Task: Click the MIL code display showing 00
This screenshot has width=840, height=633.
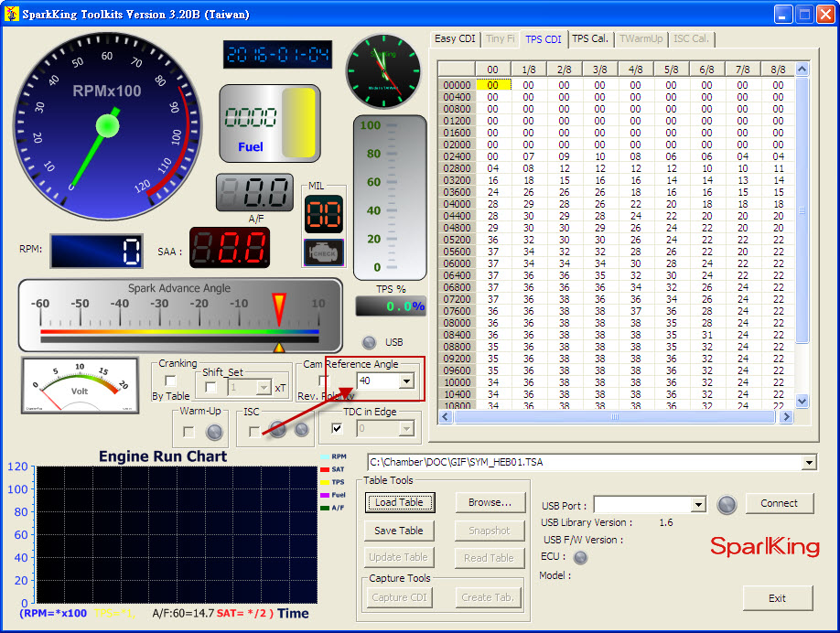Action: [x=324, y=214]
